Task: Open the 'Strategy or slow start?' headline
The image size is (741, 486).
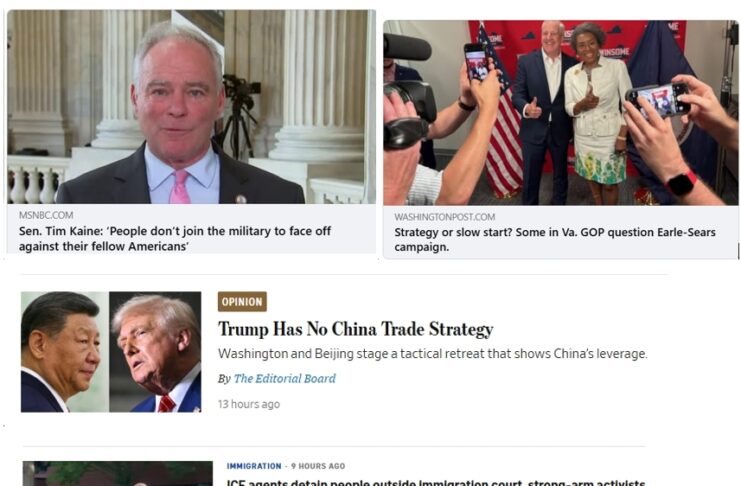Action: click(555, 240)
